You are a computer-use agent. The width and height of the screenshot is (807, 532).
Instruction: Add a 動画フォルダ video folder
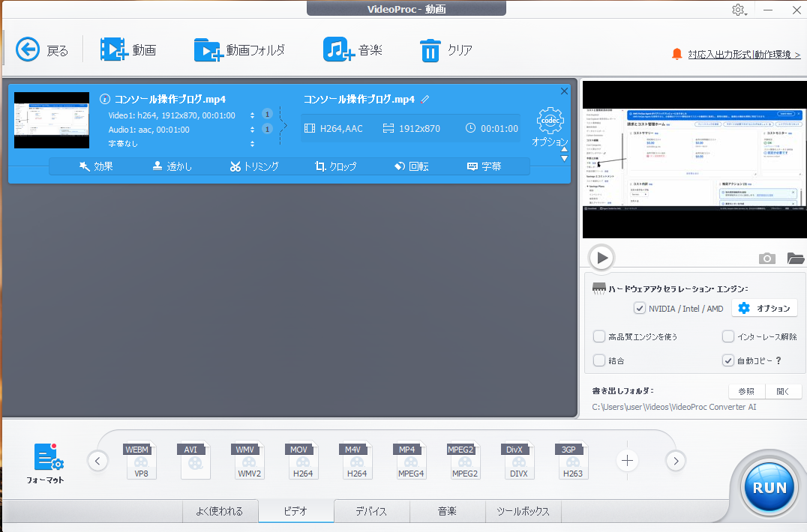coord(208,50)
